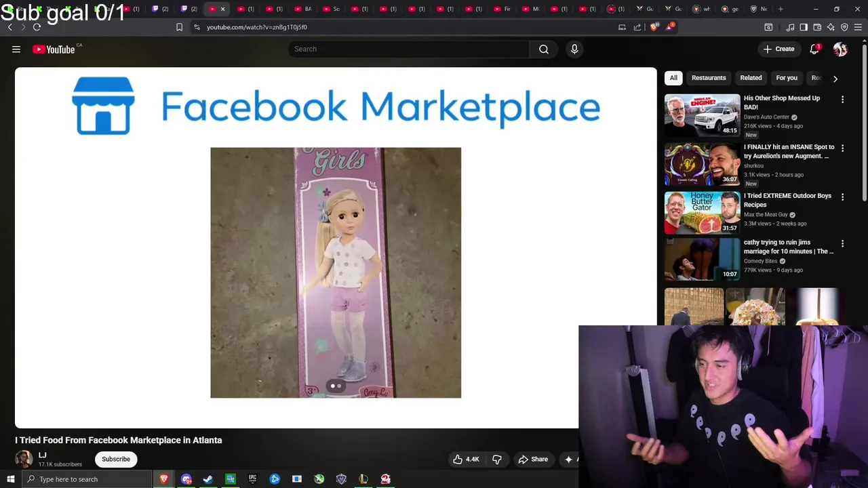The width and height of the screenshot is (868, 488).
Task: Play the Honey Butter Gator thumbnail video
Action: tap(702, 212)
